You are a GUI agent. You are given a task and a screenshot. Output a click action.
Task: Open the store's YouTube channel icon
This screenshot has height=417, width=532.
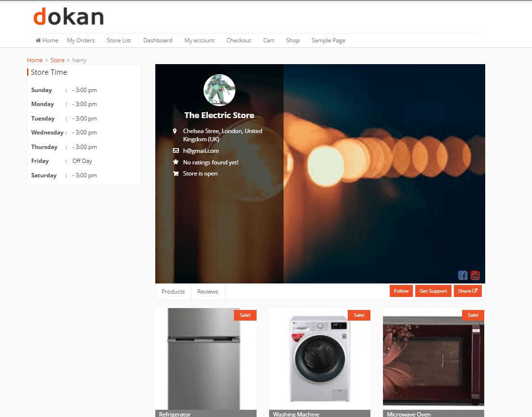point(475,275)
